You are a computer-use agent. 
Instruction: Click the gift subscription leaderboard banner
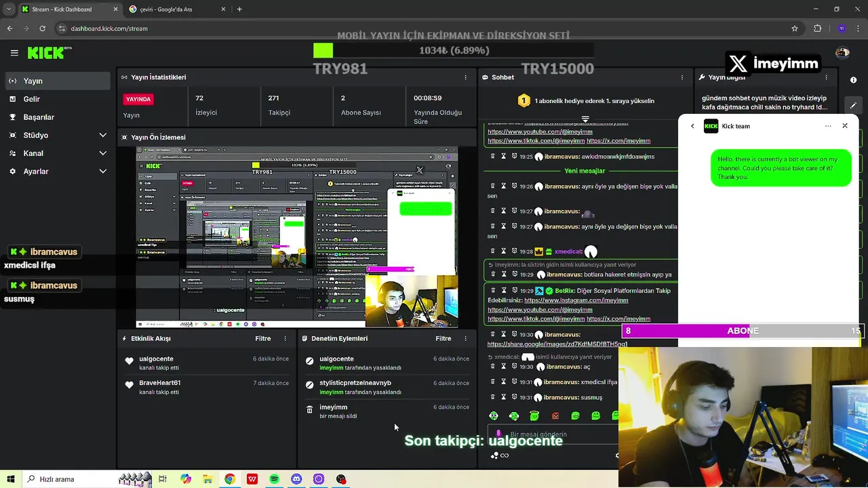[x=585, y=101]
